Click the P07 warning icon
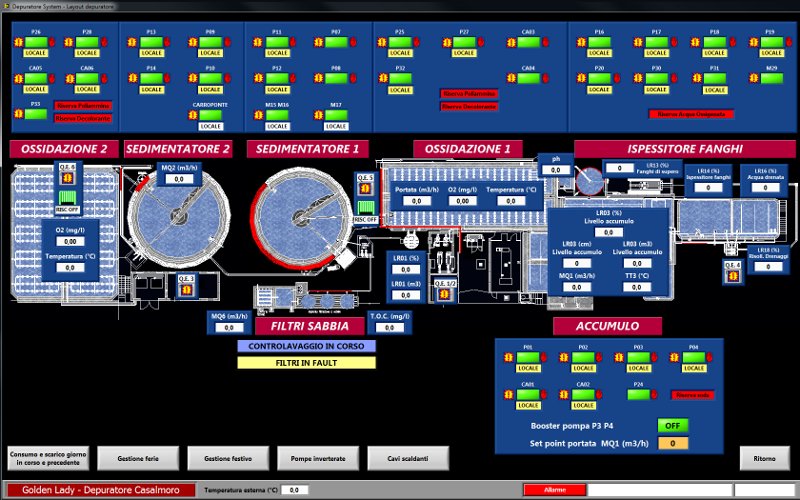 [318, 42]
